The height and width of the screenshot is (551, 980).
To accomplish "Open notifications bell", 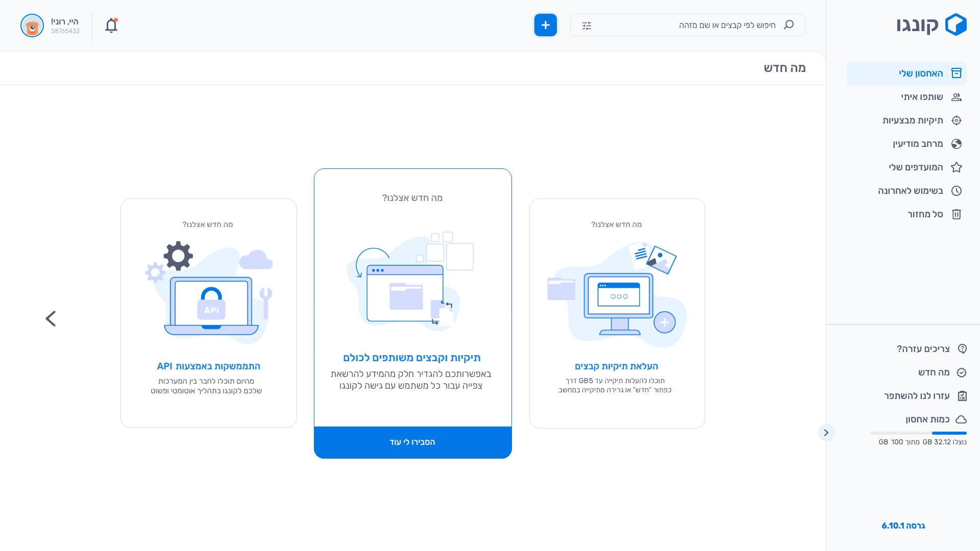I will coord(111,26).
